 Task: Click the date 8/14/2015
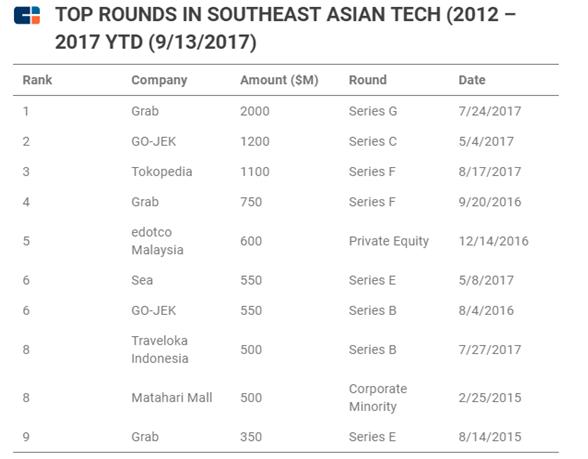point(489,437)
